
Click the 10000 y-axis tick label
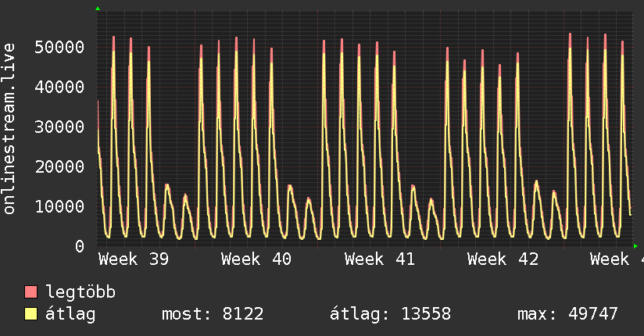click(59, 206)
